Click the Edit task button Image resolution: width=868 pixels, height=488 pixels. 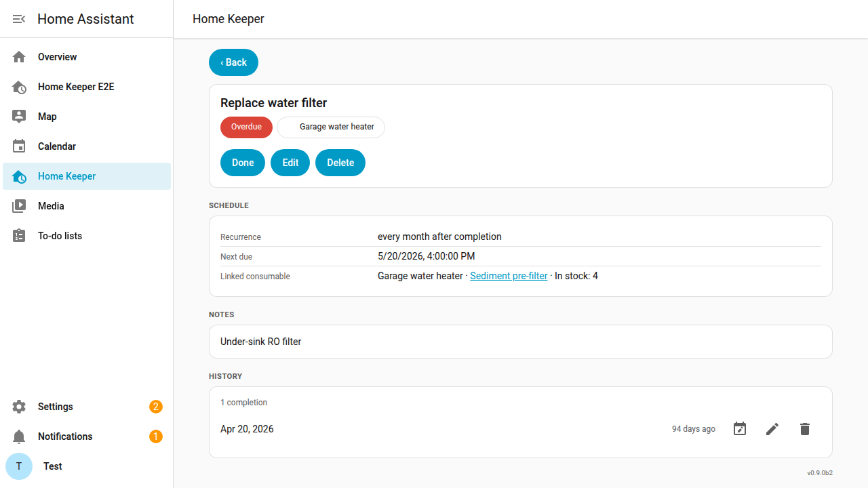click(x=290, y=163)
